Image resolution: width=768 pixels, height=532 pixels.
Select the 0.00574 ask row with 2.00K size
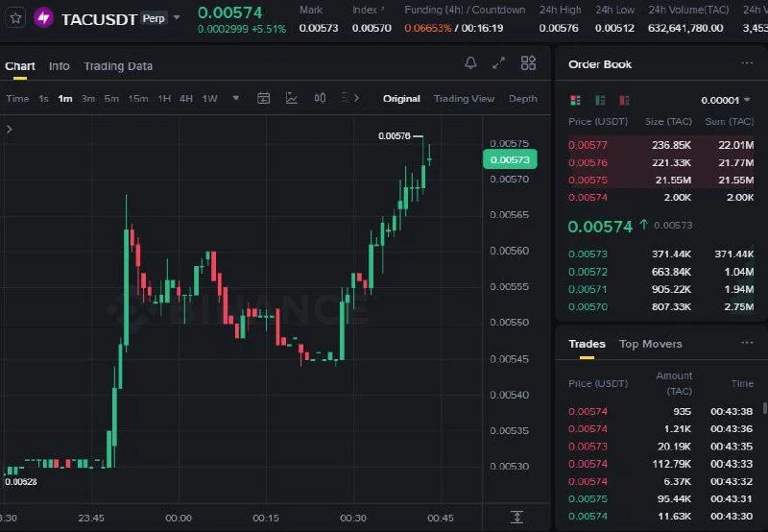pos(660,198)
